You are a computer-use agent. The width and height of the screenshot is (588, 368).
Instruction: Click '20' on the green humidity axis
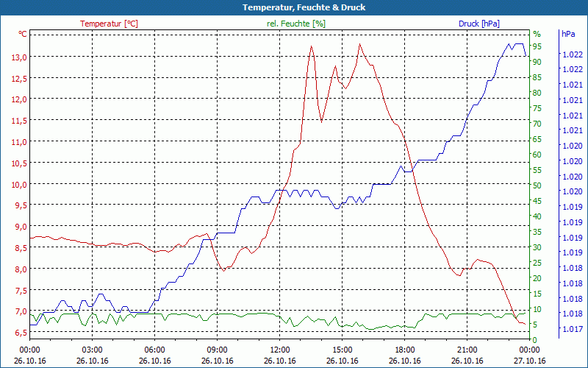(537, 278)
